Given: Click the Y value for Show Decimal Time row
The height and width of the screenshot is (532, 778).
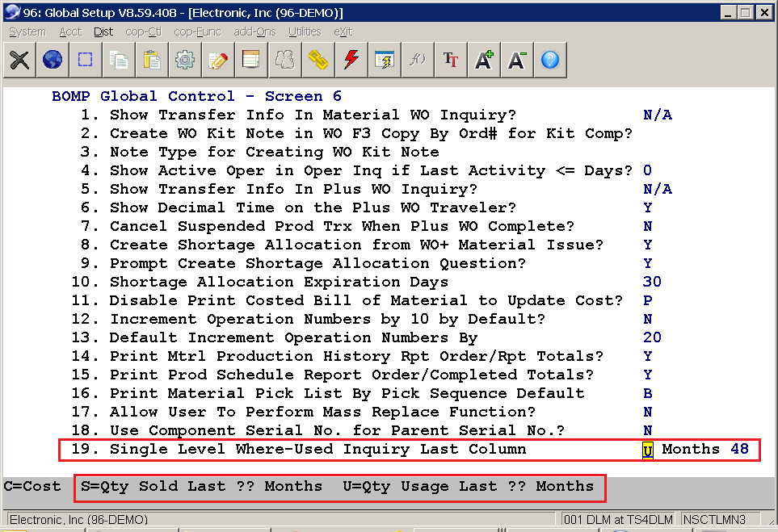Looking at the screenshot, I should [x=647, y=207].
